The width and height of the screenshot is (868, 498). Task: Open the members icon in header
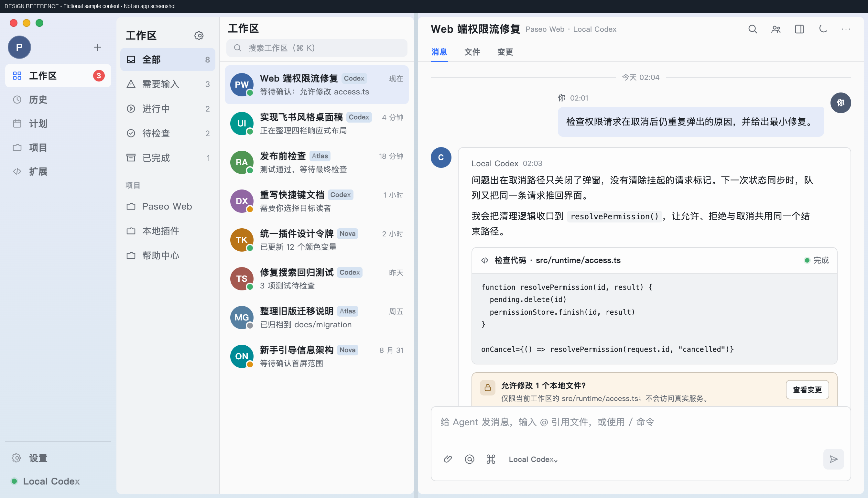pos(776,29)
